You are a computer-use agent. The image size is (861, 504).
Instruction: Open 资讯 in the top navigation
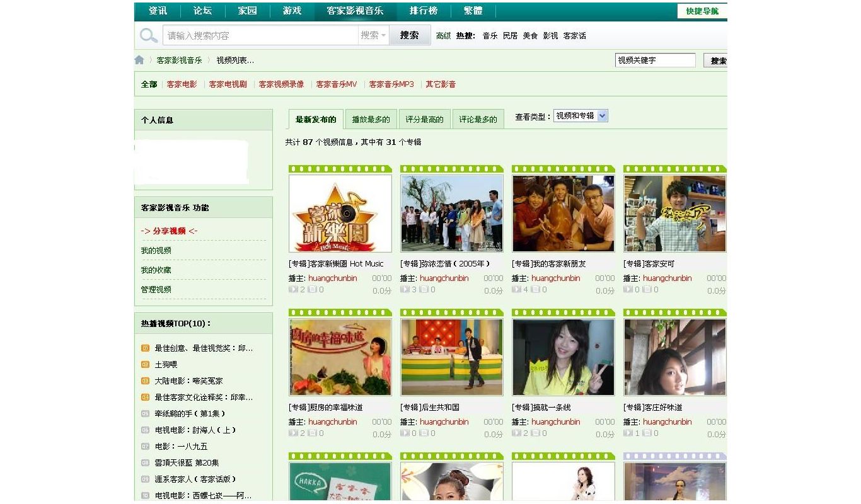158,11
